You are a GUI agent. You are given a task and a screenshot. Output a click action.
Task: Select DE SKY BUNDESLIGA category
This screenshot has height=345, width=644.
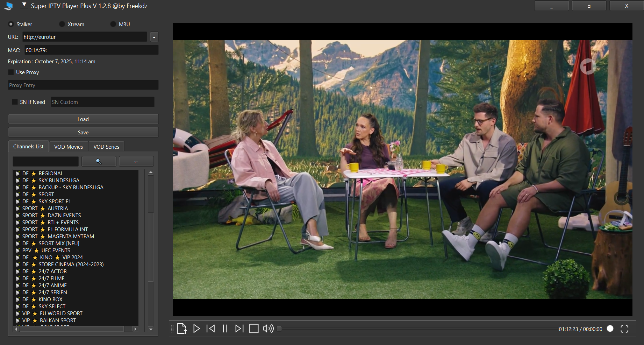pyautogui.click(x=76, y=180)
